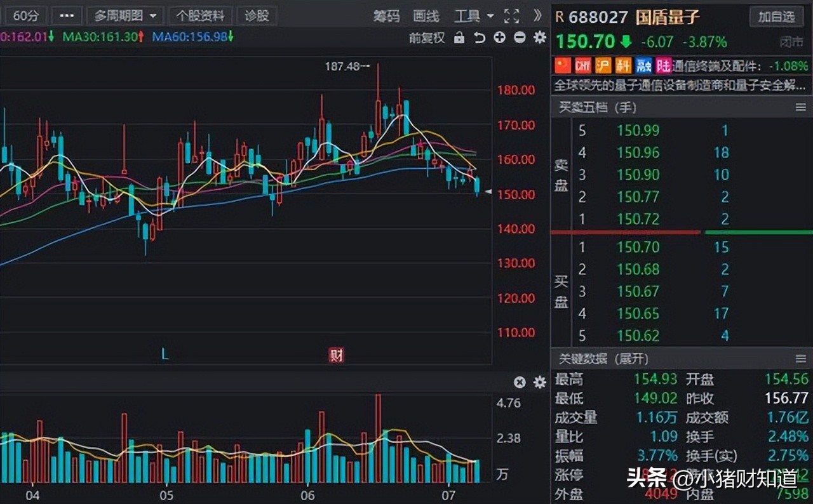This screenshot has height=504, width=813.
Task: Click the undo arrow icon in the chart toolbar
Action: (480, 38)
